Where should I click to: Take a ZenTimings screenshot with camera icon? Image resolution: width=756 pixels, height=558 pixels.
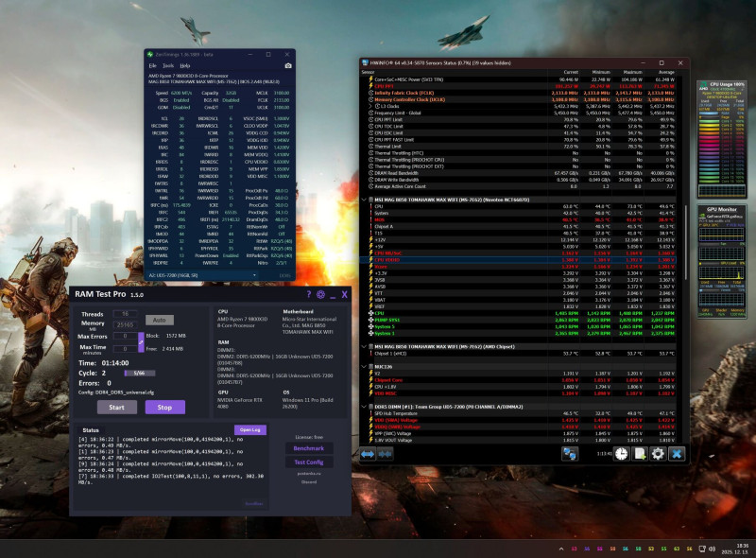288,65
